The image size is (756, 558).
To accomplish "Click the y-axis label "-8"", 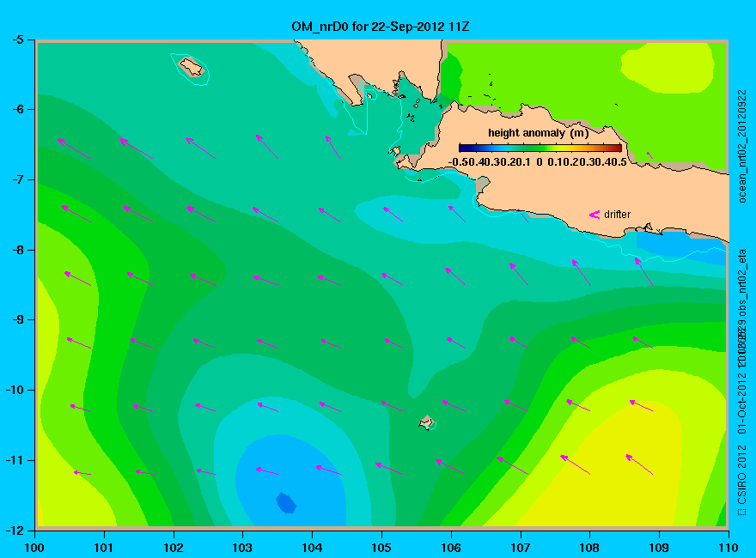I will pyautogui.click(x=17, y=250).
